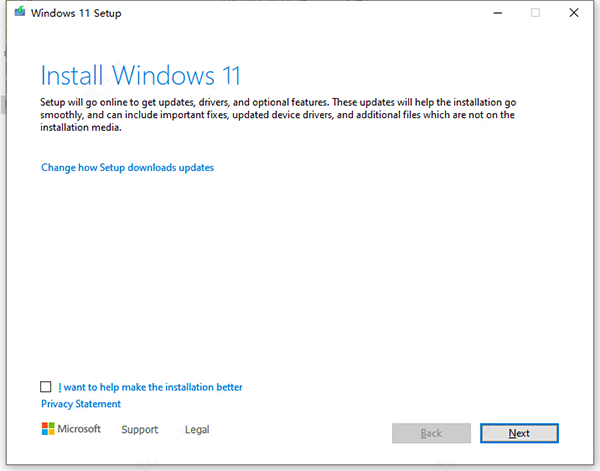
Task: Minimize the Windows 11 Setup window
Action: pos(497,13)
